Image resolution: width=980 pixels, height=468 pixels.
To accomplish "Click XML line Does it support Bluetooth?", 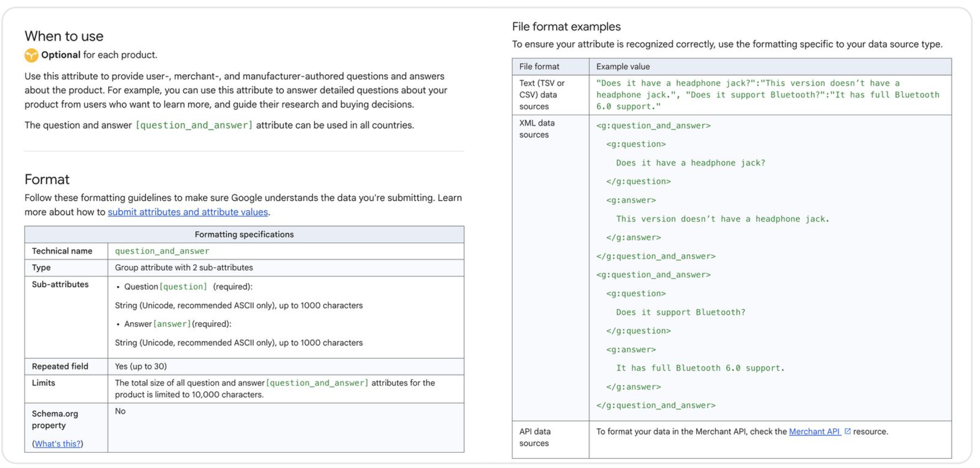I will point(680,312).
